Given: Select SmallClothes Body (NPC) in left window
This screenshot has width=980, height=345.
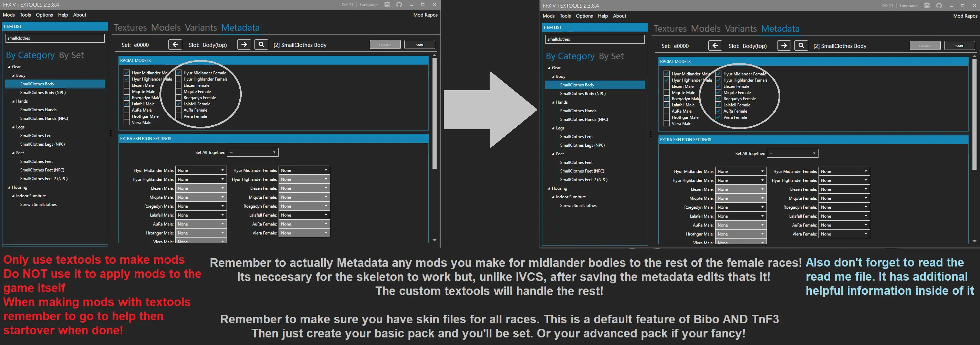Looking at the screenshot, I should click(43, 92).
